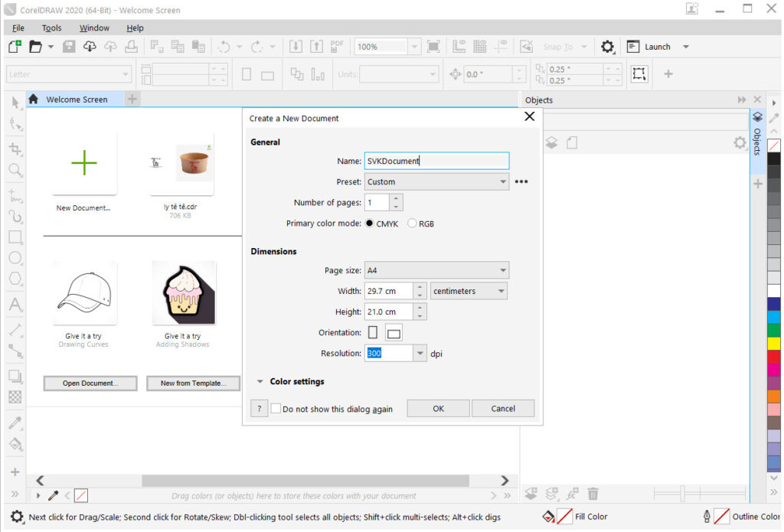This screenshot has width=784, height=532.
Task: Select the Text tool
Action: pos(15,304)
